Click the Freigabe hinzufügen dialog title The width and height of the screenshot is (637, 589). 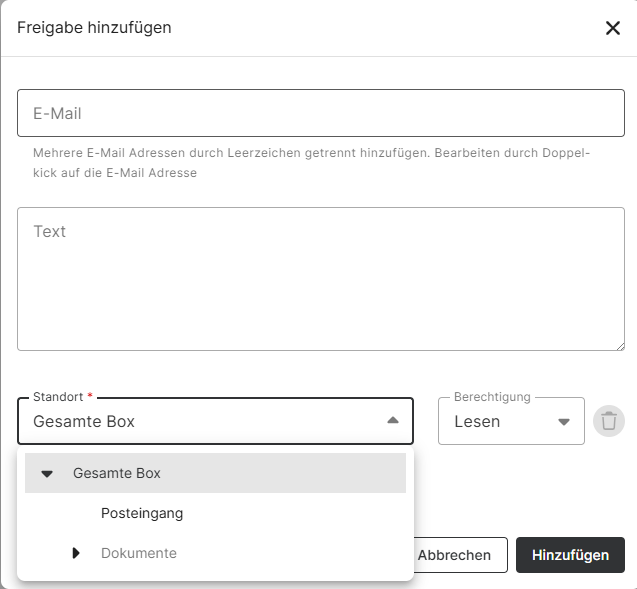(94, 28)
